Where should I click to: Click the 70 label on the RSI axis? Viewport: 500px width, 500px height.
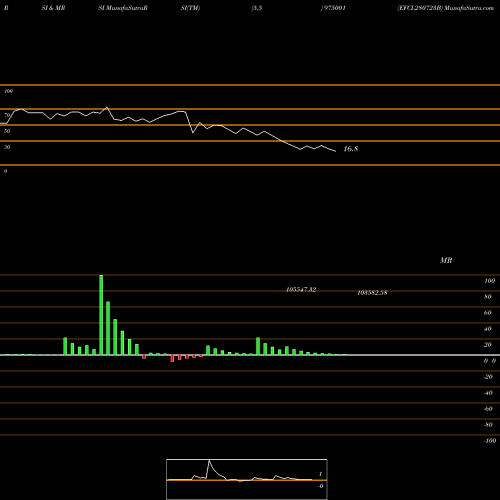[x=7, y=115]
